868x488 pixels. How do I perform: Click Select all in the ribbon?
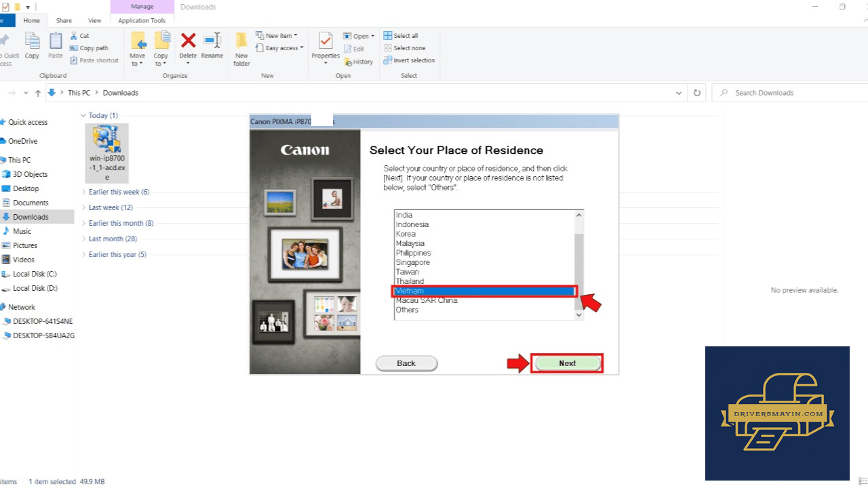click(401, 36)
